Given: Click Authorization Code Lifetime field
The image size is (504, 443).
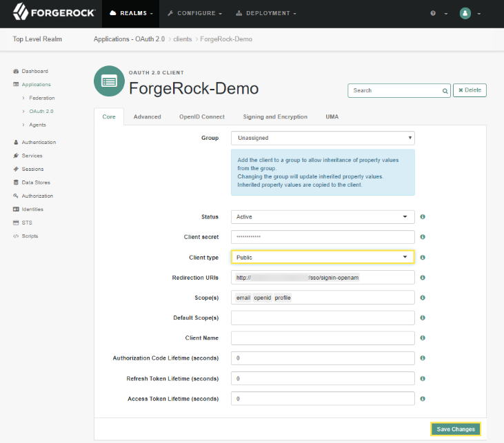Looking at the screenshot, I should (323, 358).
